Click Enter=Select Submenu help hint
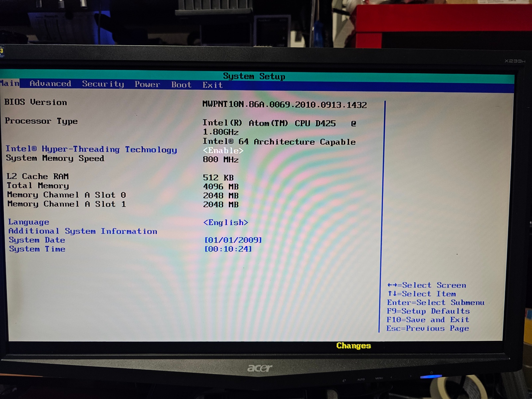Screen dimensions: 532x399 436,303
